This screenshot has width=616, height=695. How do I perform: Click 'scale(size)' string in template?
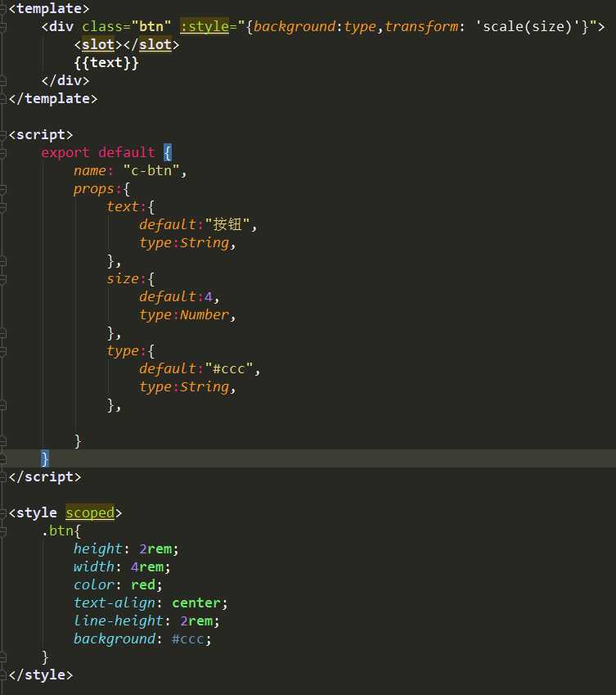click(x=528, y=26)
